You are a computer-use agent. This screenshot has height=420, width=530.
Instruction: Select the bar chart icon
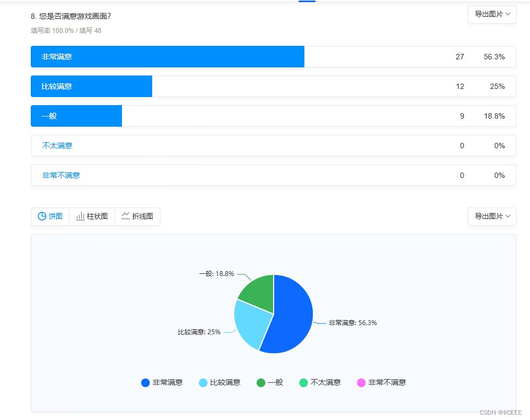(81, 216)
